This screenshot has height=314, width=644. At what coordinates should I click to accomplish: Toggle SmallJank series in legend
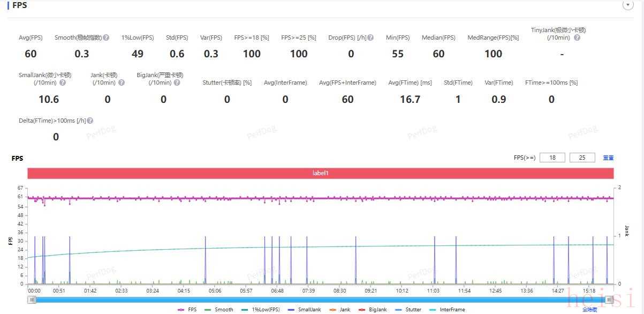(x=305, y=310)
